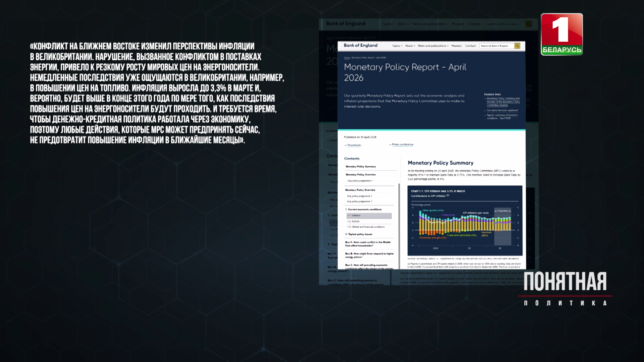Expand News and publications in background page
This screenshot has height=362, width=644.
pos(430,24)
